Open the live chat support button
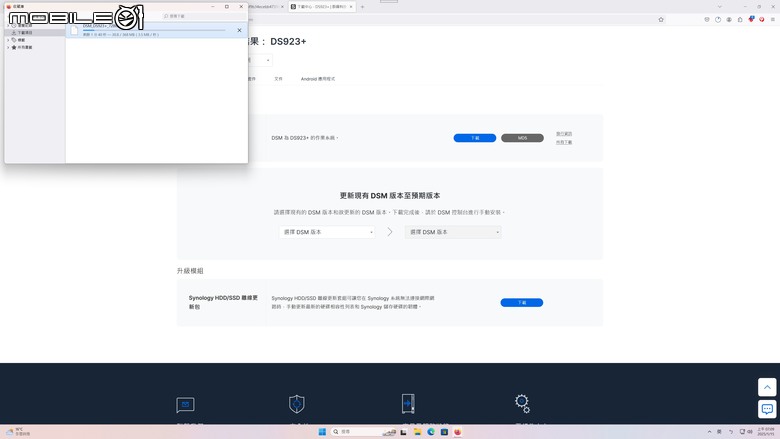Screen dimensions: 780x439 click(767, 409)
